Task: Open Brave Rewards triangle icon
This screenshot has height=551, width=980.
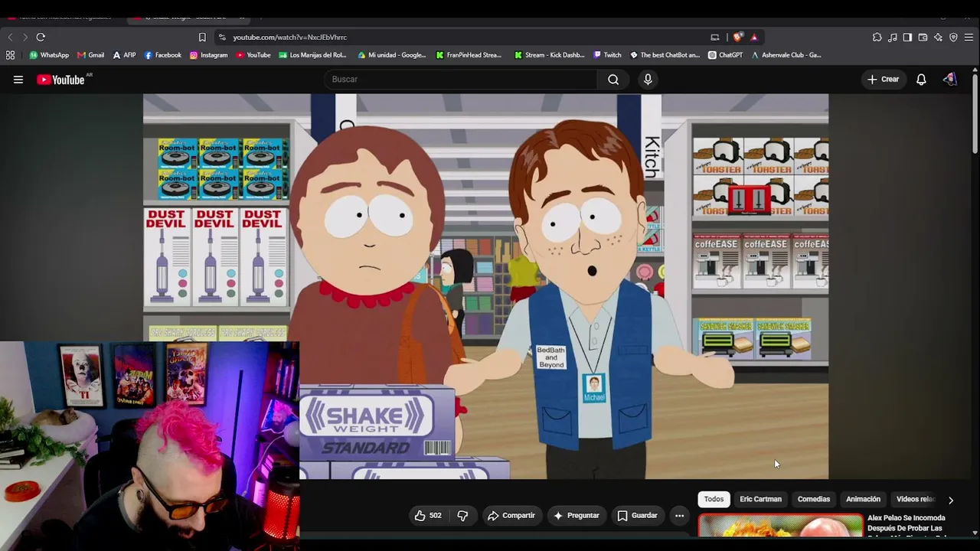Action: coord(754,37)
